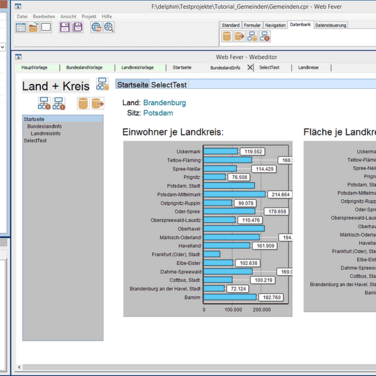Close the BundeslandInfo tab with X
The image size is (376, 376).
[250, 68]
